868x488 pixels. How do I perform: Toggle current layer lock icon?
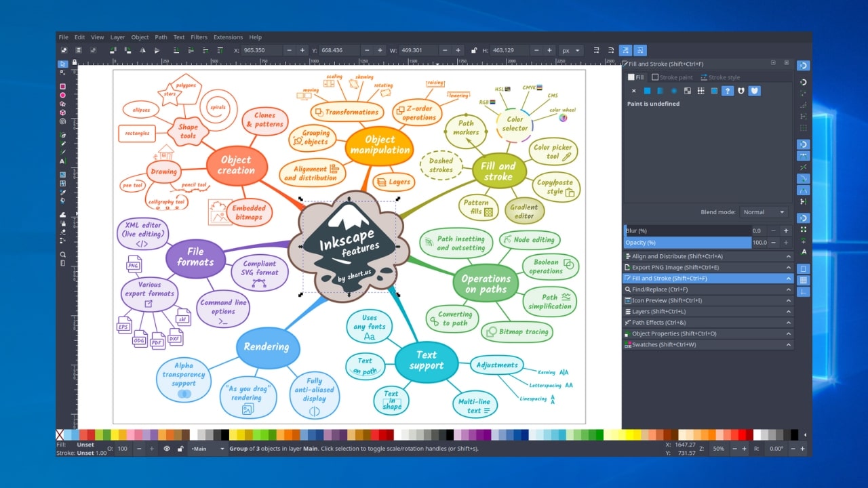(x=180, y=449)
